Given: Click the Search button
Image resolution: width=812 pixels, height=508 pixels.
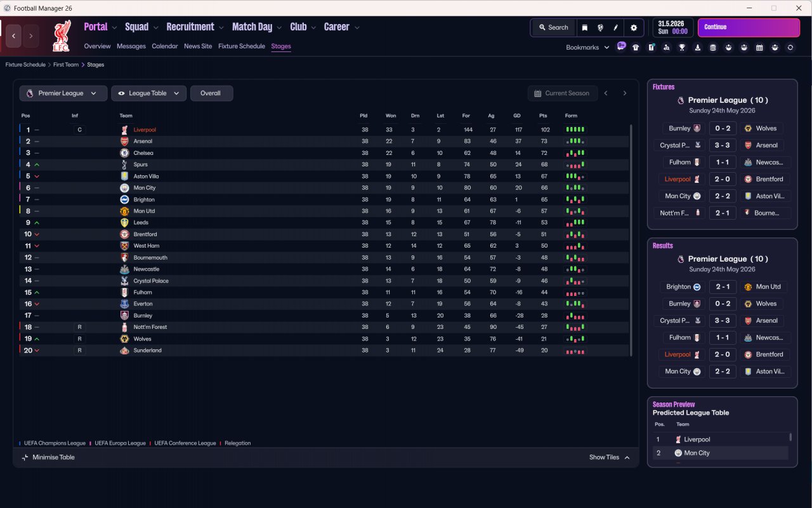Looking at the screenshot, I should (x=554, y=27).
